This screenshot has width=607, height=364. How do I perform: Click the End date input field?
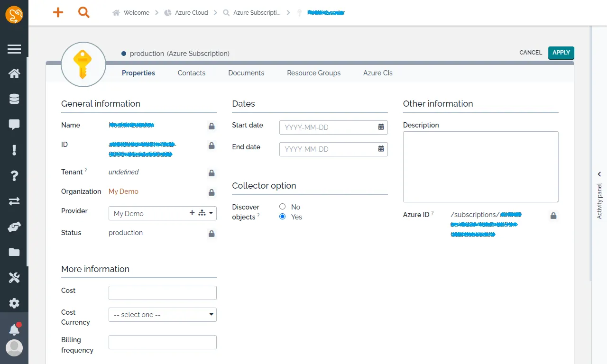point(333,149)
